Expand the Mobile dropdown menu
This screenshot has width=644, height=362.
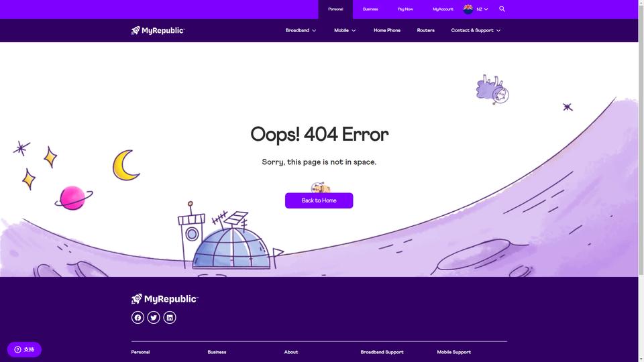345,30
